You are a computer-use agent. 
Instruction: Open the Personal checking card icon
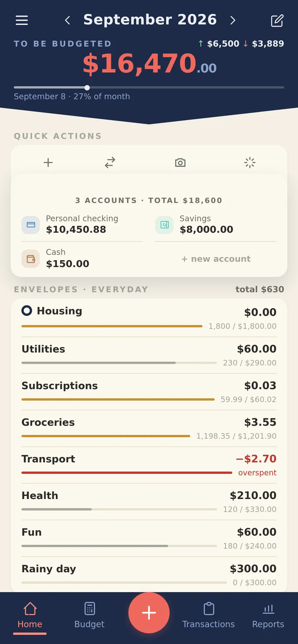click(x=31, y=225)
